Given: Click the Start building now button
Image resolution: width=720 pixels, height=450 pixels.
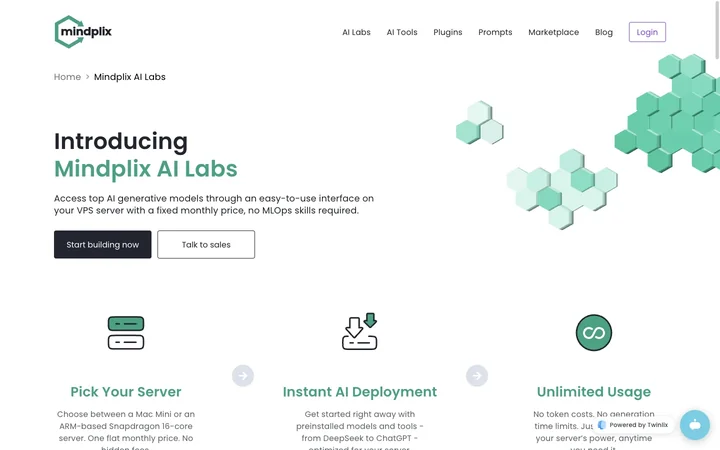Looking at the screenshot, I should coord(102,244).
